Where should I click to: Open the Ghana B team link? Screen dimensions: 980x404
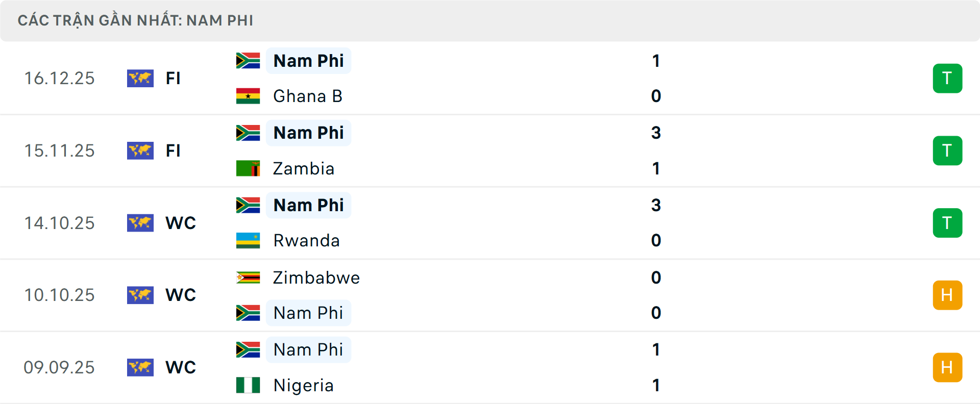click(x=307, y=96)
